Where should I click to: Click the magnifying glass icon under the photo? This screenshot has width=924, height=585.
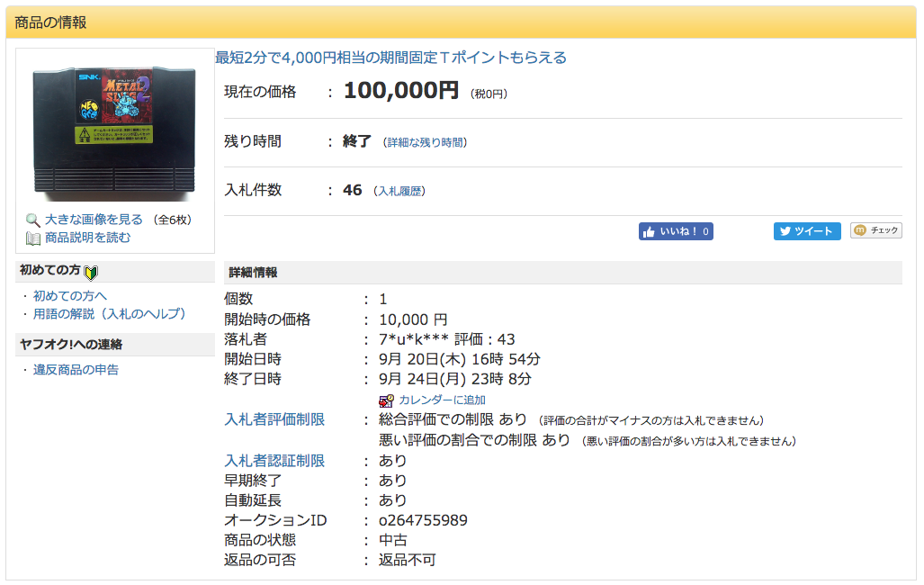click(32, 220)
